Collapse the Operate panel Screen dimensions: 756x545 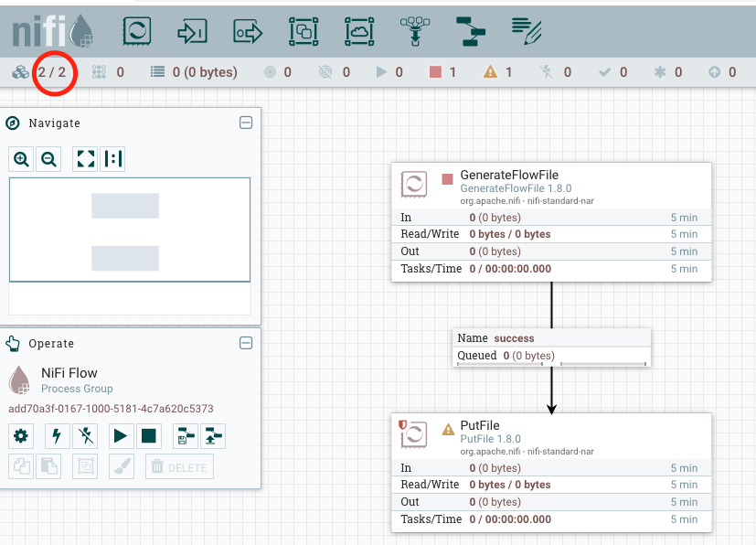(x=246, y=343)
